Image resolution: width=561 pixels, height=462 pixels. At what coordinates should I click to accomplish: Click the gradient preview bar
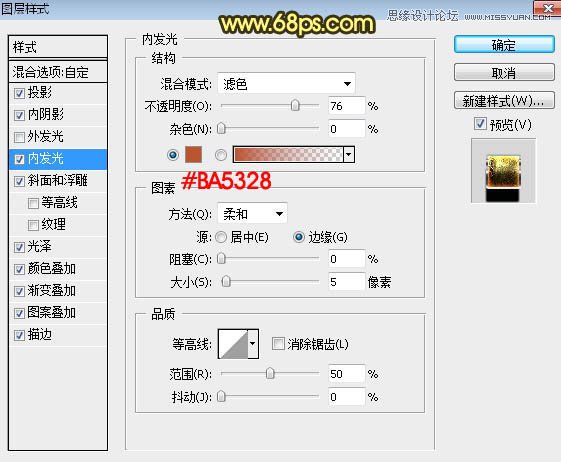288,155
